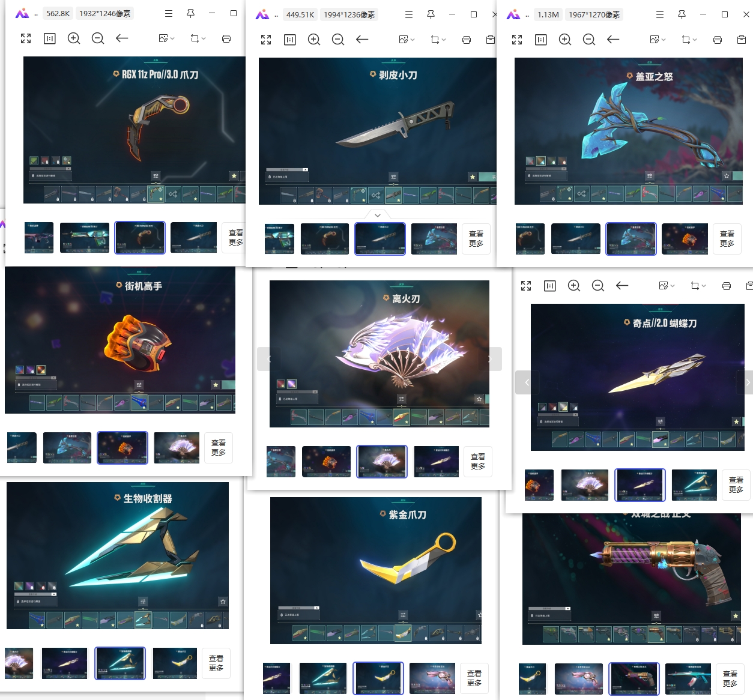
Task: Click 查看更多 button below 紫金爪刀 image
Action: 474,678
